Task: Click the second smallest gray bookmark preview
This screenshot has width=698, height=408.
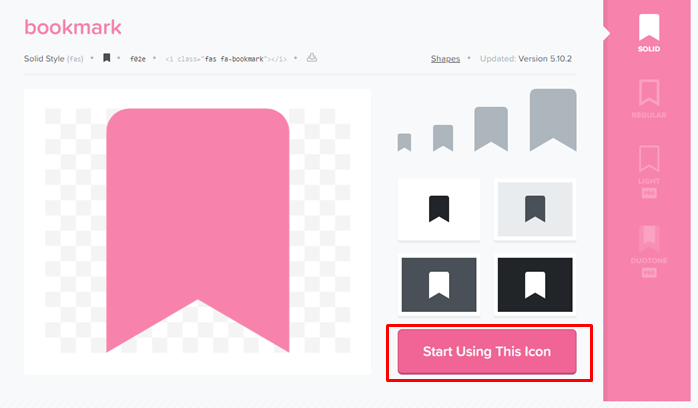Action: click(443, 138)
